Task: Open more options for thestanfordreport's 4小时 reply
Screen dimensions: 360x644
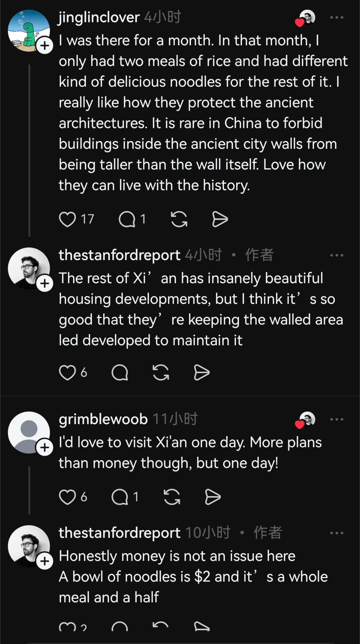Action: pos(337,256)
